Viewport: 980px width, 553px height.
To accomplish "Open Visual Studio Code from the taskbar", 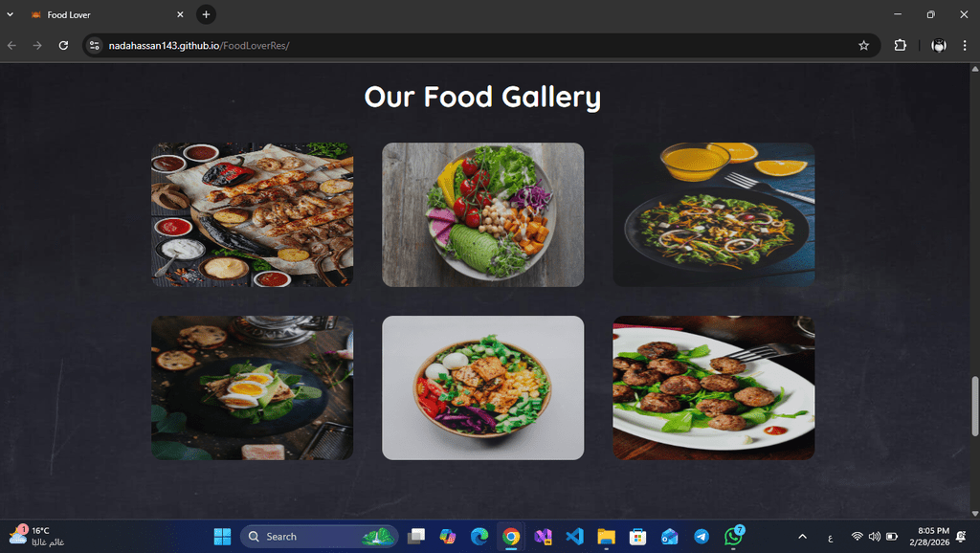I will 574,537.
